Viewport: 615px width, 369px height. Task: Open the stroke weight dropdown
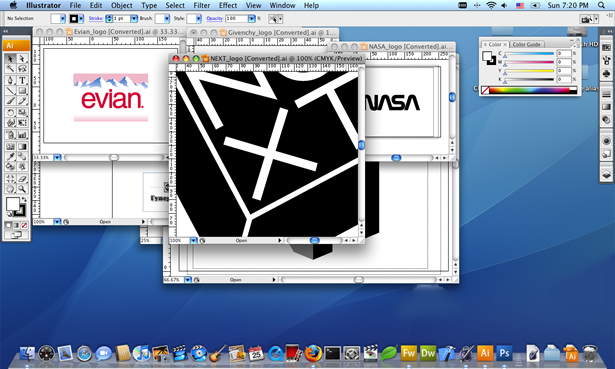pos(134,18)
